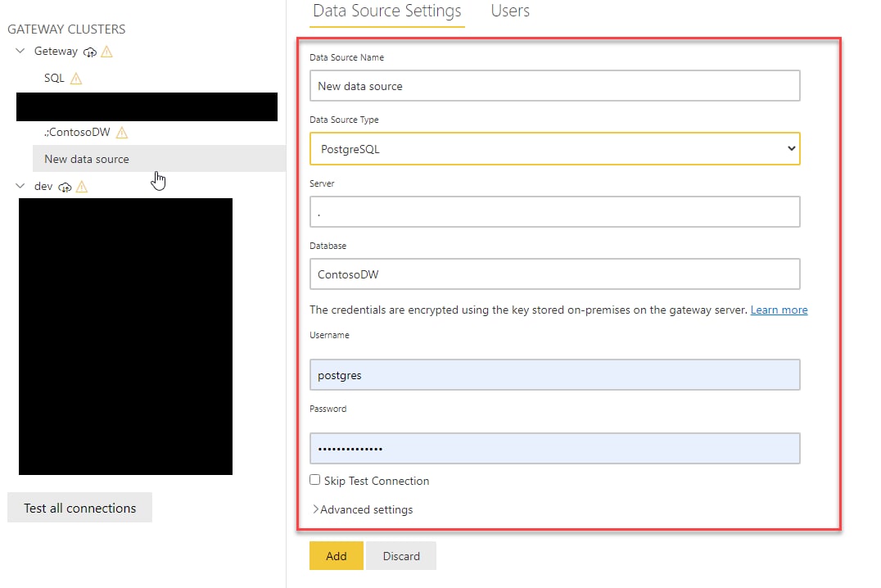The height and width of the screenshot is (588, 881).
Task: Click Test all connections
Action: pos(79,508)
